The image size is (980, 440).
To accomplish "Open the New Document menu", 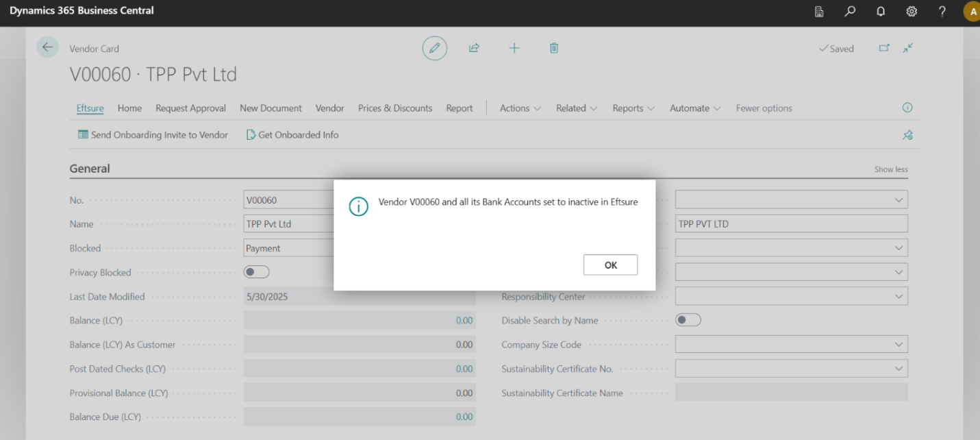I will click(x=271, y=108).
